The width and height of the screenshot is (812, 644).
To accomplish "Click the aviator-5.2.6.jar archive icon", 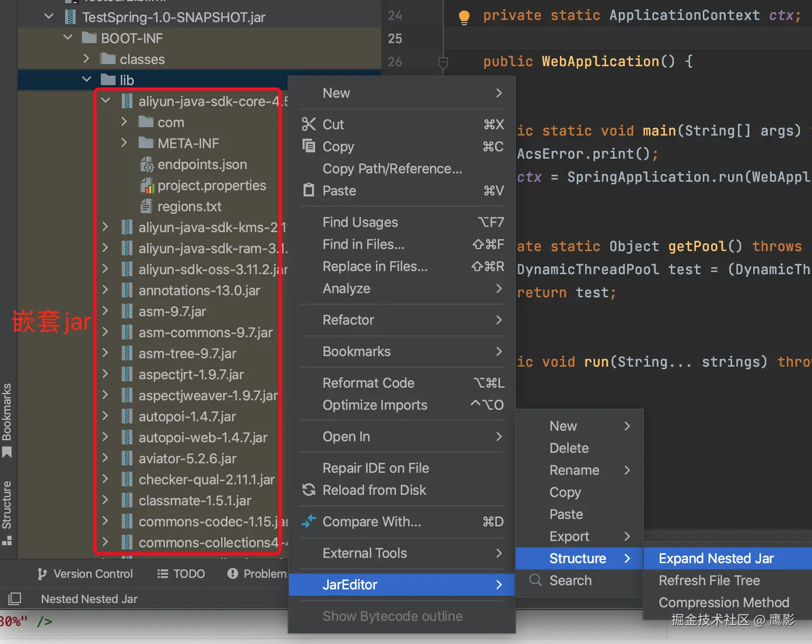I will (x=127, y=459).
